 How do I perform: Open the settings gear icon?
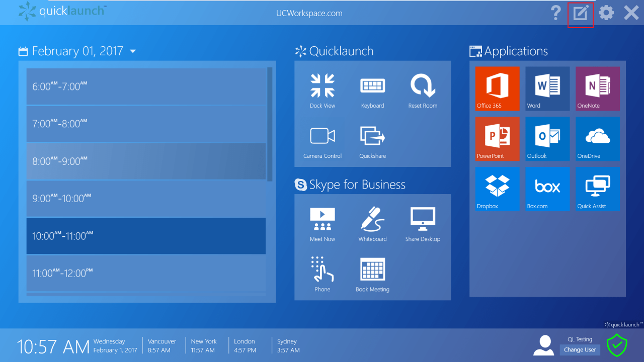(606, 13)
